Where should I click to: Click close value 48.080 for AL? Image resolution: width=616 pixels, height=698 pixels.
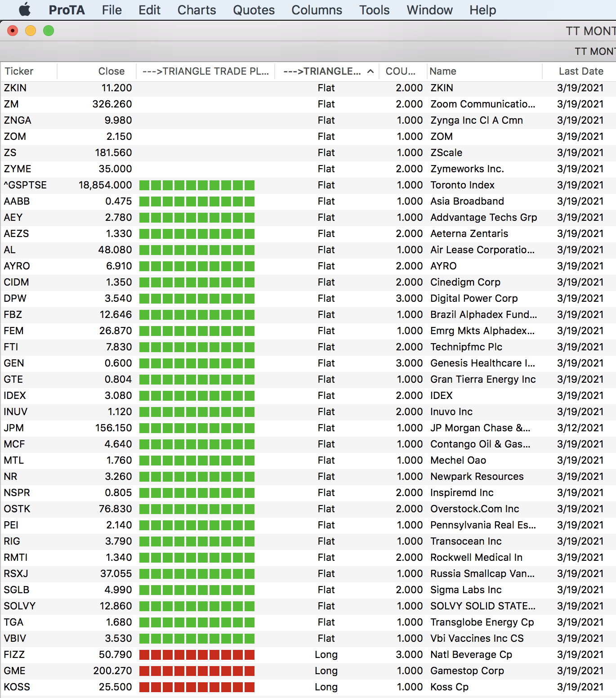115,250
